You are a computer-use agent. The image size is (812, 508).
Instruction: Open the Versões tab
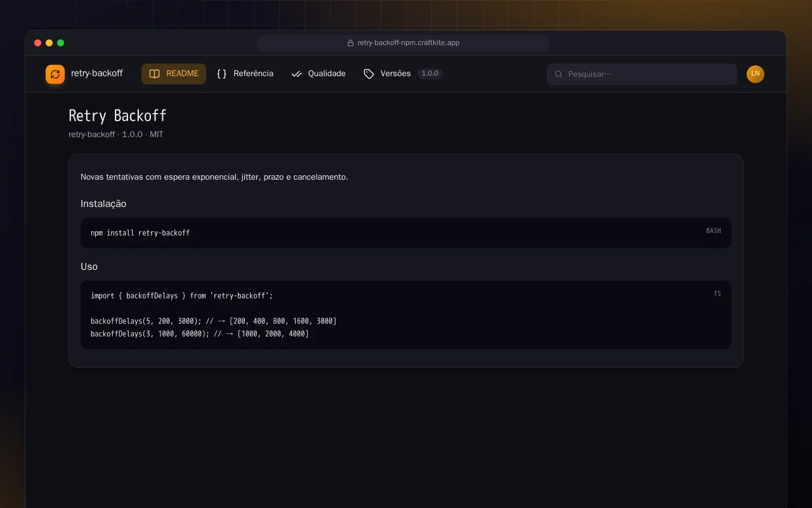pyautogui.click(x=403, y=74)
